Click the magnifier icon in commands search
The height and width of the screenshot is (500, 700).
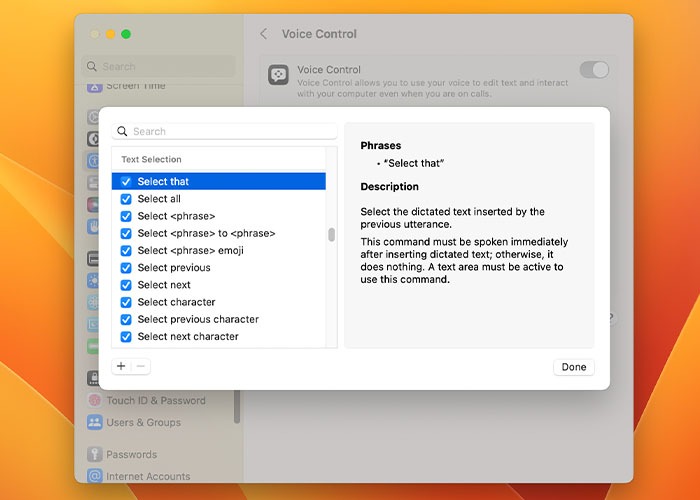pos(122,131)
